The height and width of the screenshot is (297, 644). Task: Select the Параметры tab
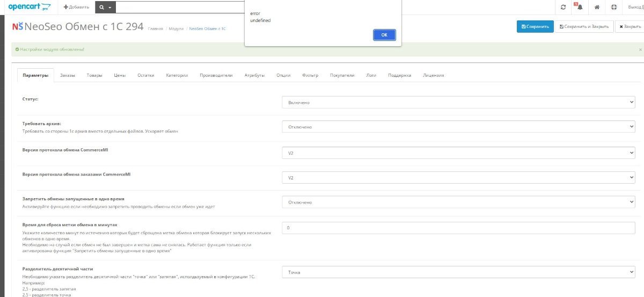[x=35, y=75]
